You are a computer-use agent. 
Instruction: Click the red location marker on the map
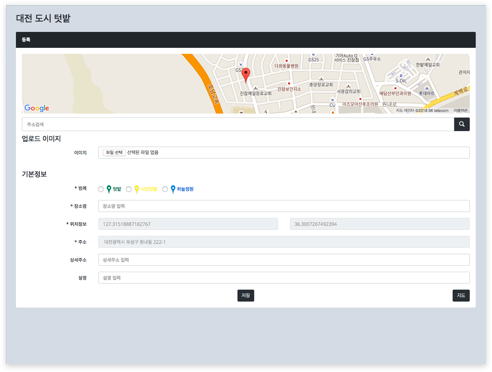pyautogui.click(x=246, y=75)
